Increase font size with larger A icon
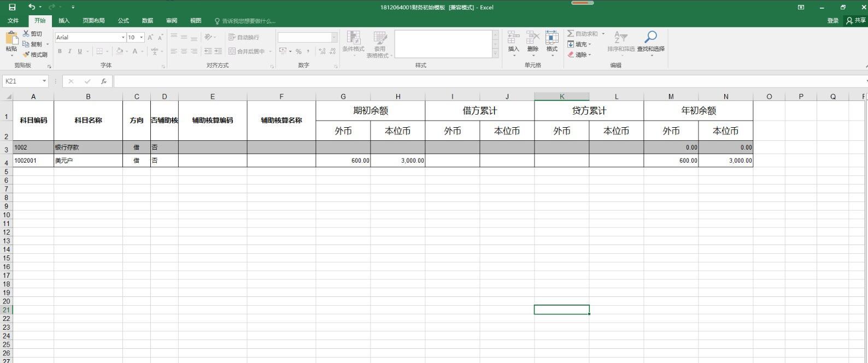Screen dimensions: 868x363 (150, 37)
